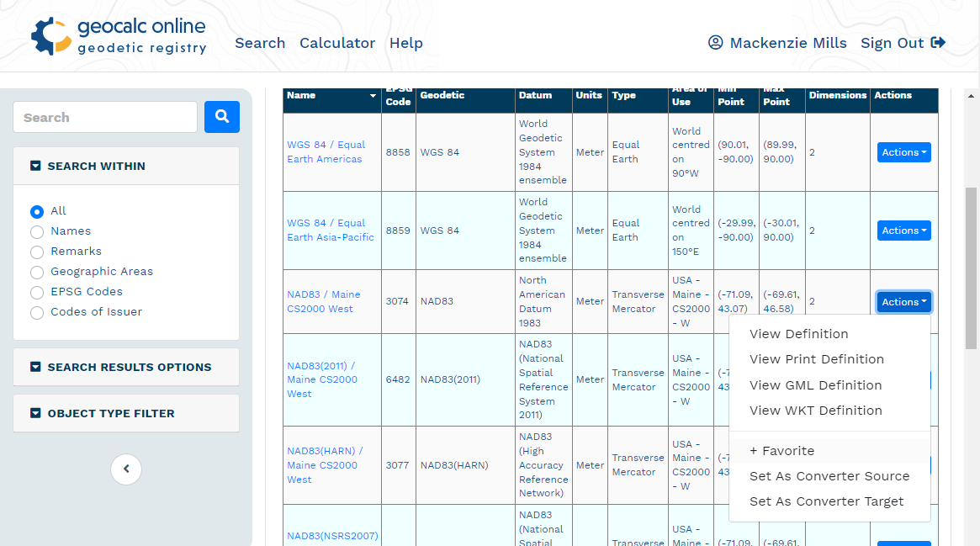Viewport: 980px width, 546px height.
Task: Select the Codes of Issuer radio button
Action: [x=37, y=312]
